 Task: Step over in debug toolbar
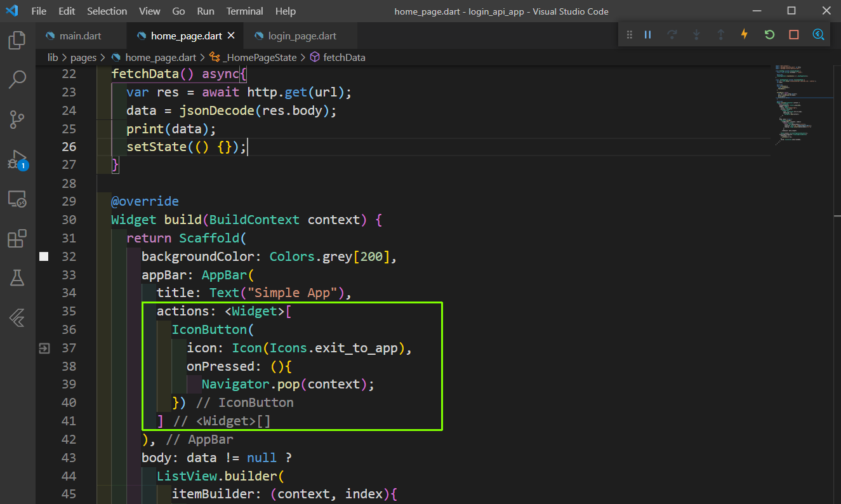point(672,34)
